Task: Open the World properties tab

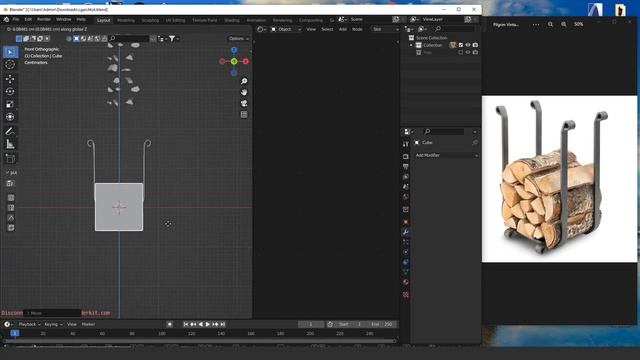Action: pyautogui.click(x=406, y=197)
